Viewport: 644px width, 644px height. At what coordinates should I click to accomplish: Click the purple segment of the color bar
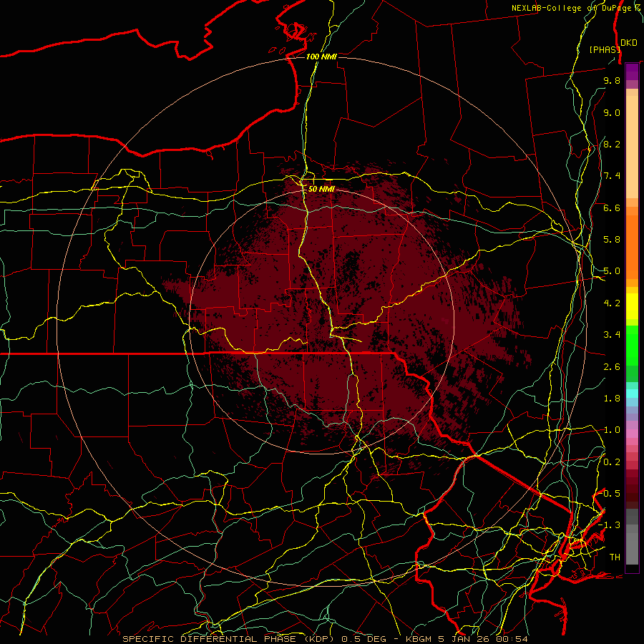click(x=632, y=72)
